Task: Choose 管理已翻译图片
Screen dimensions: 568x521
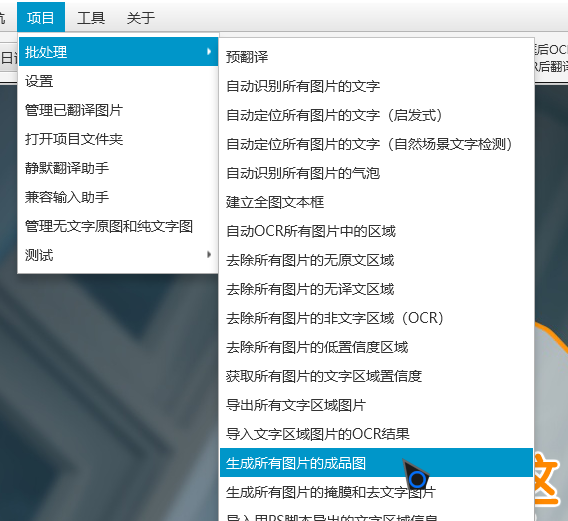Action: pos(118,110)
